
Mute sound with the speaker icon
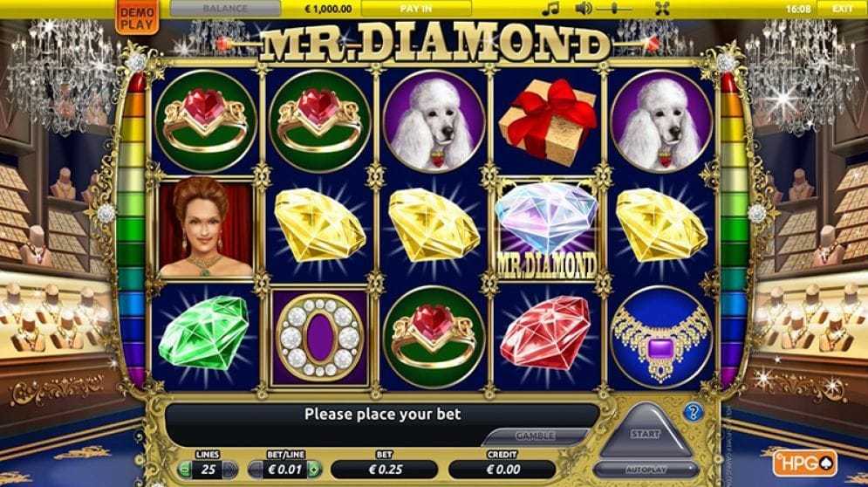[583, 9]
